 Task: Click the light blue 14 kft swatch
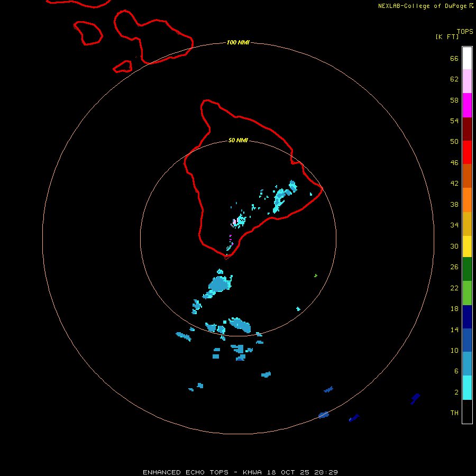(467, 364)
